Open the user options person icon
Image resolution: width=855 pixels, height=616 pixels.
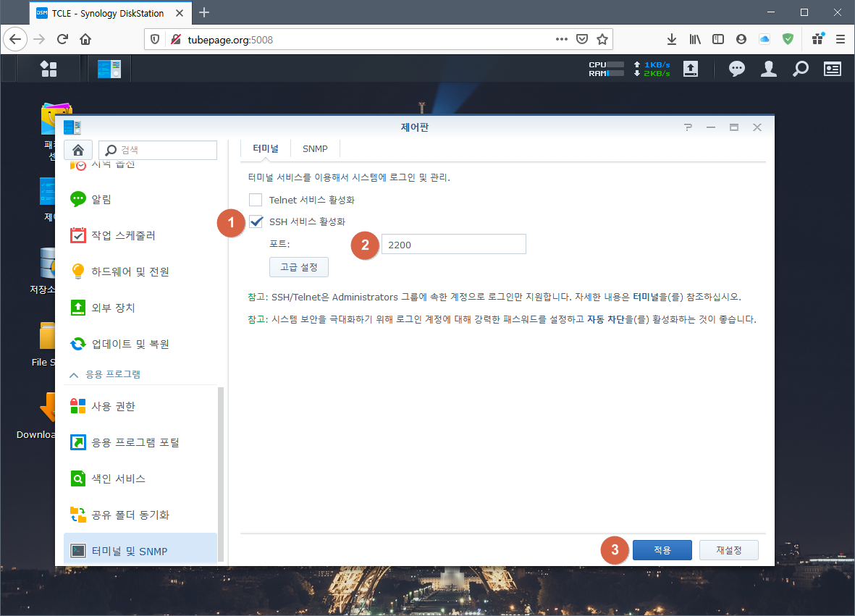768,69
